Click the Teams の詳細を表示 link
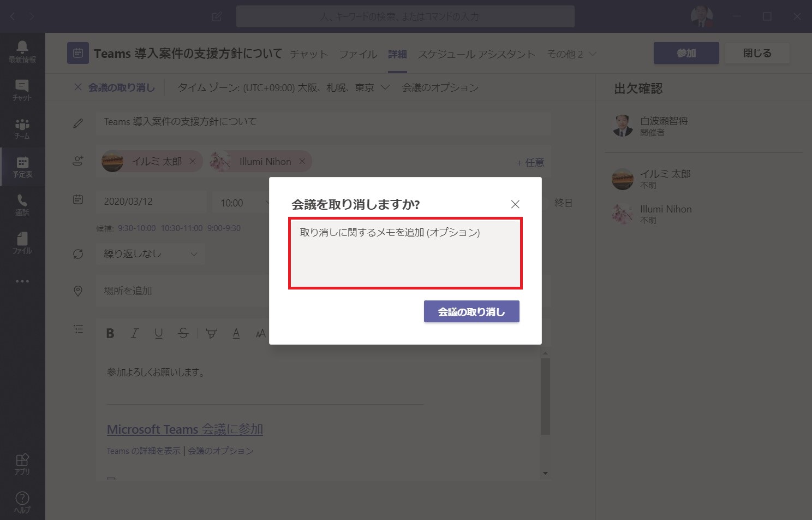The width and height of the screenshot is (812, 520). click(x=144, y=451)
